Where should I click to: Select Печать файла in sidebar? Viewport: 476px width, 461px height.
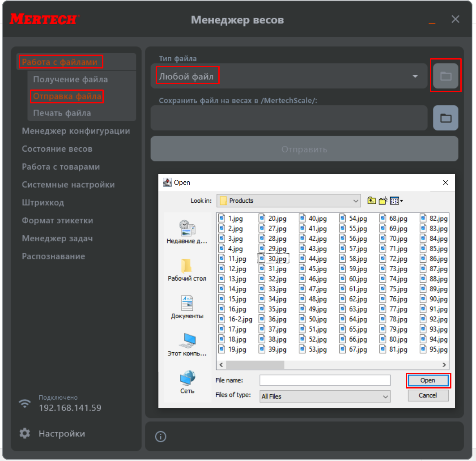pos(62,113)
